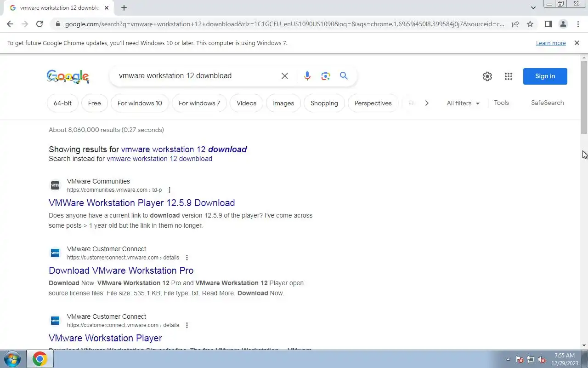Image resolution: width=588 pixels, height=368 pixels.
Task: Show hidden system tray icons
Action: pyautogui.click(x=508, y=360)
